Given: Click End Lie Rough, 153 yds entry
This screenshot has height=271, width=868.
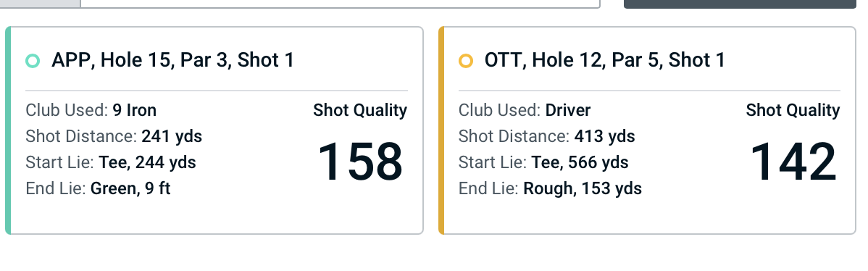Looking at the screenshot, I should coord(550,188).
